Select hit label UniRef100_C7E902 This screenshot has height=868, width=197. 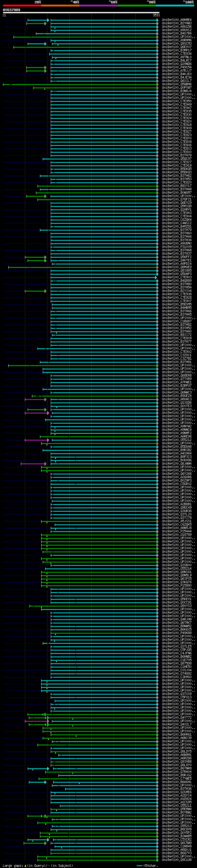tap(177, 352)
